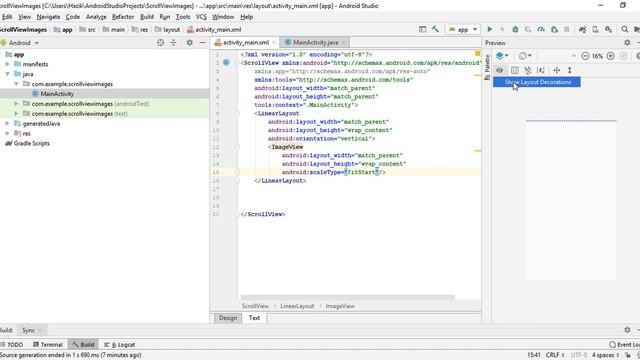Image resolution: width=640 pixels, height=360 pixels.
Task: Open the app run configuration dropdown
Action: point(463,29)
